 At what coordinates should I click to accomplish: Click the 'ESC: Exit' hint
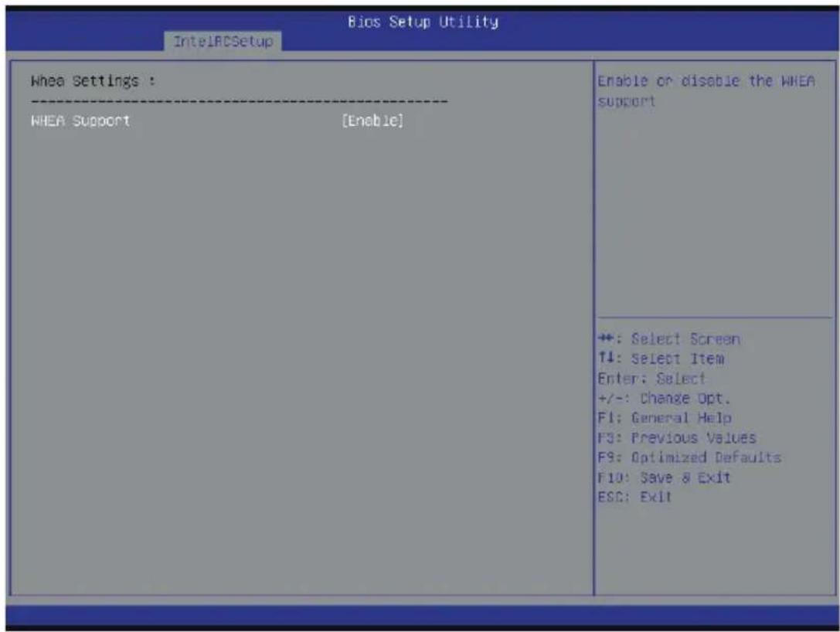click(x=634, y=497)
